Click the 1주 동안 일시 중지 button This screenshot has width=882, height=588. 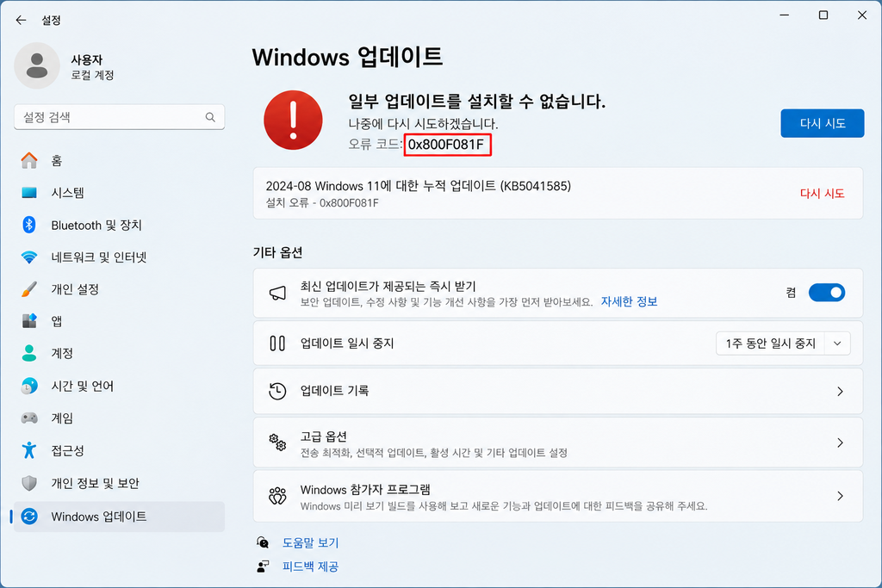770,344
